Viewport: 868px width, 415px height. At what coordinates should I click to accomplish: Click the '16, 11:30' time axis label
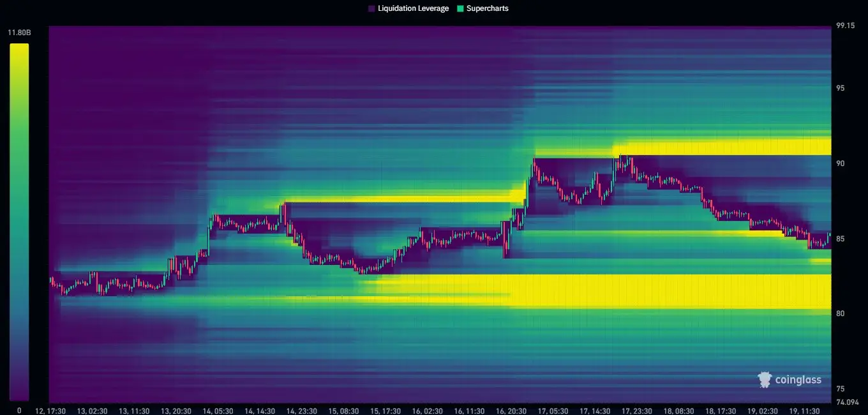(x=469, y=411)
